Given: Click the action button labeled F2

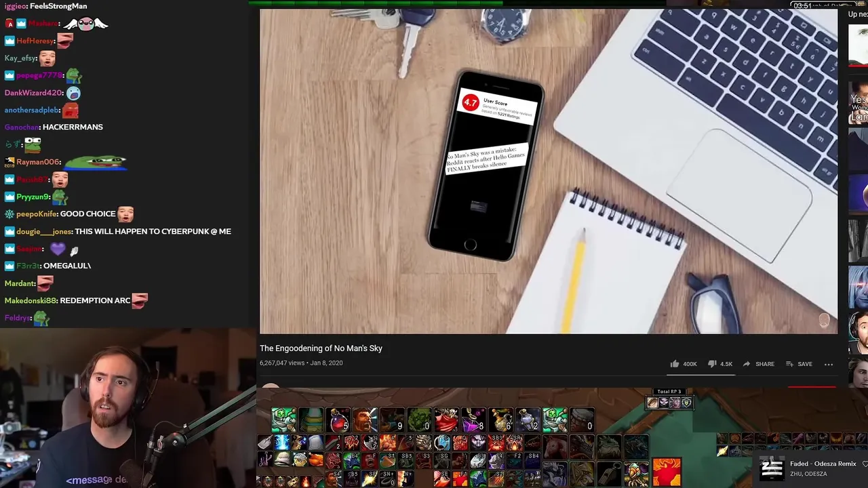Looking at the screenshot, I should (515, 460).
